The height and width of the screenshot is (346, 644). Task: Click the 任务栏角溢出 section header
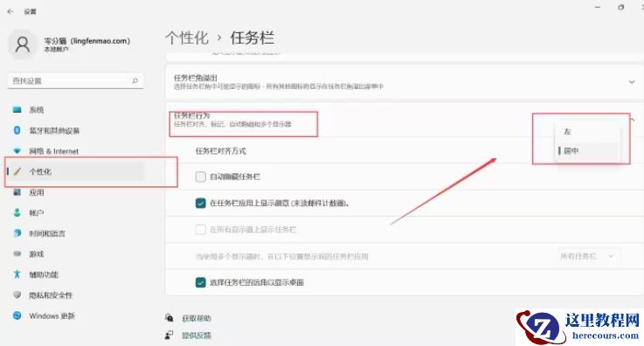pyautogui.click(x=405, y=81)
